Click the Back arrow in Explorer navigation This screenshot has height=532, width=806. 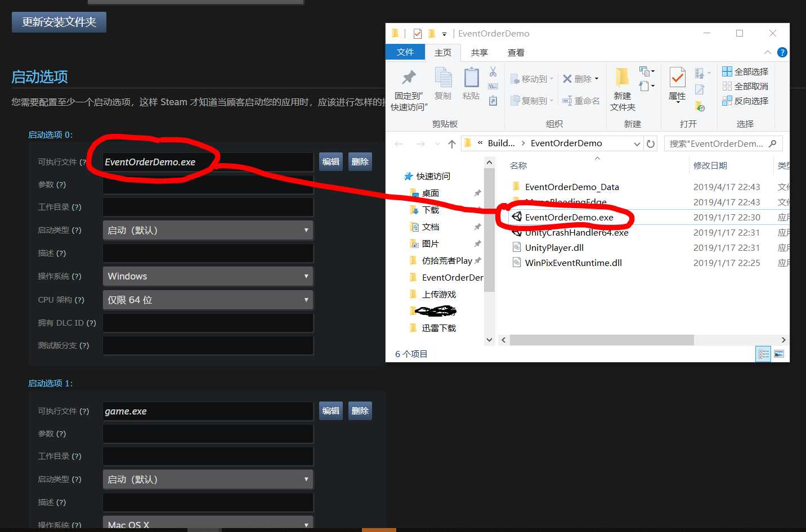pyautogui.click(x=399, y=144)
